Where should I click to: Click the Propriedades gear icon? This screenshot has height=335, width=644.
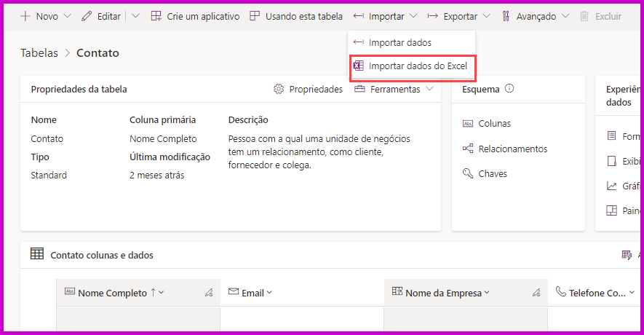point(279,89)
